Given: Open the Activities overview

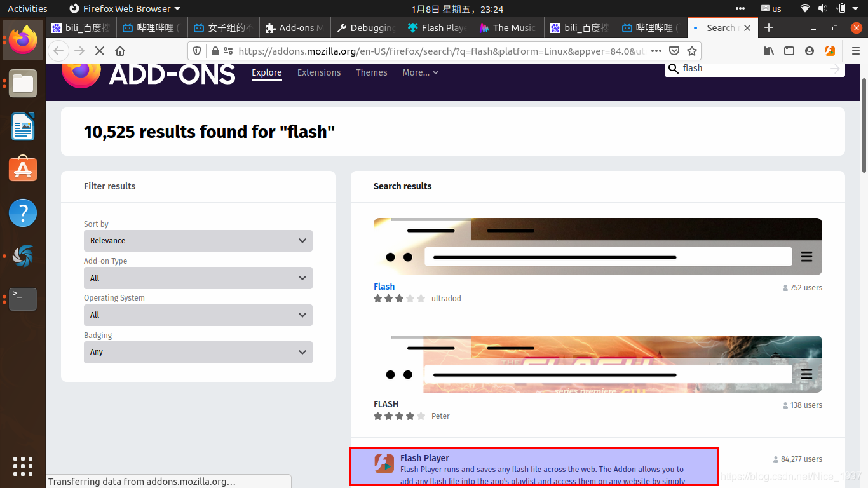Looking at the screenshot, I should point(27,8).
